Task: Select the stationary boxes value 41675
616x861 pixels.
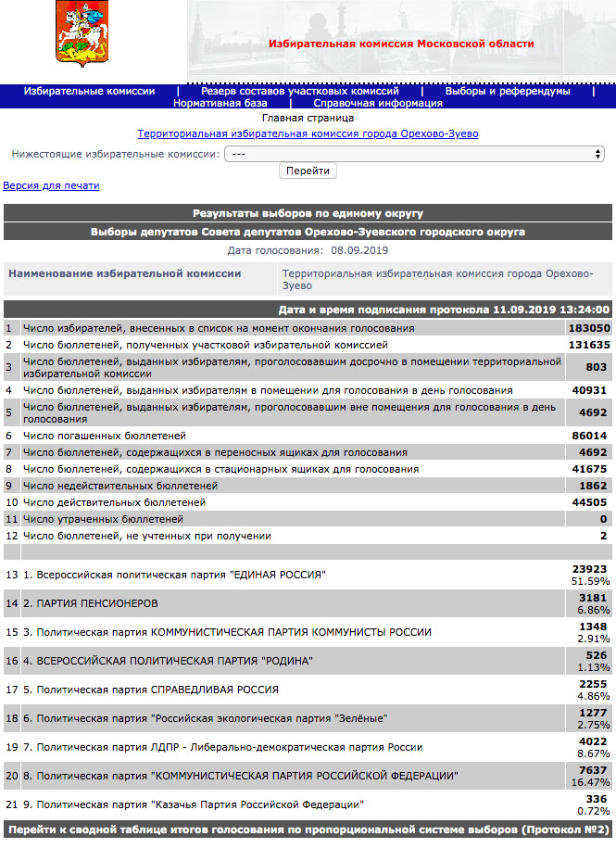Action: pyautogui.click(x=589, y=470)
